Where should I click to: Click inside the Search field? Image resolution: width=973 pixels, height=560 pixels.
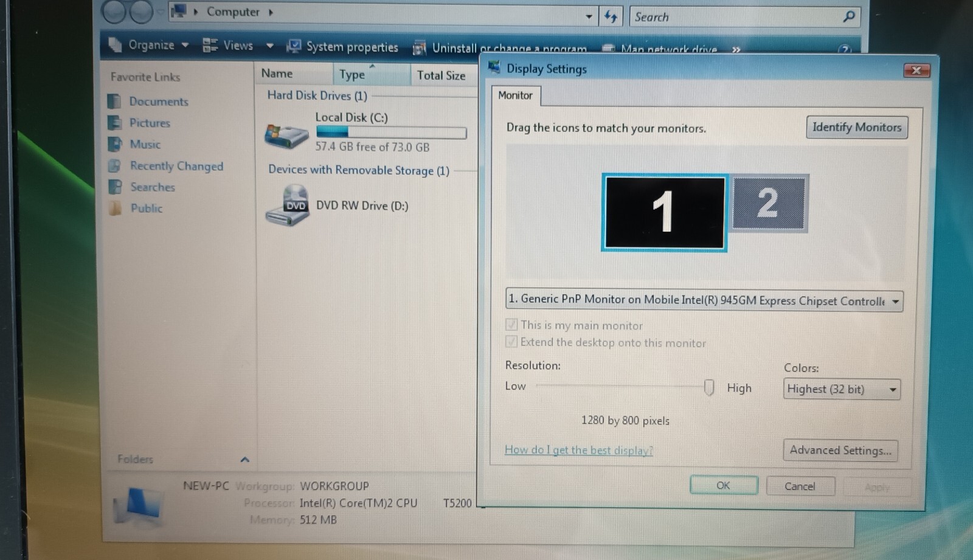[x=736, y=17]
